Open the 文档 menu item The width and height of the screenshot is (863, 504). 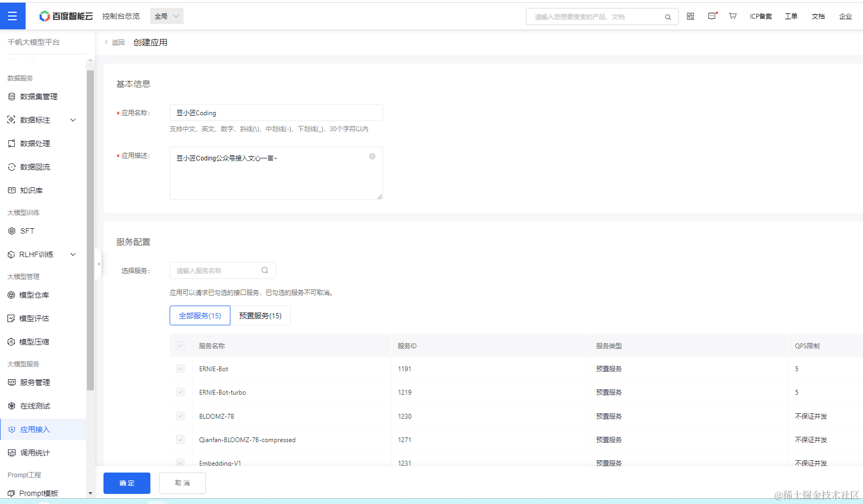818,17
